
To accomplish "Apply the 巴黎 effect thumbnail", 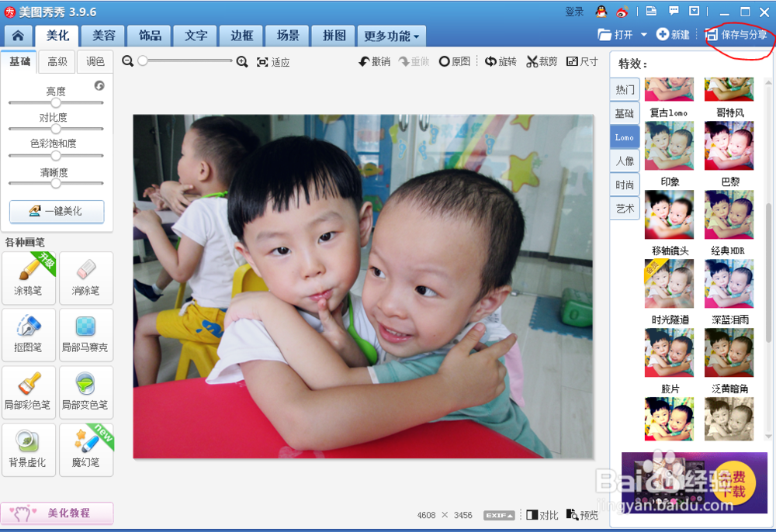I will pyautogui.click(x=729, y=146).
